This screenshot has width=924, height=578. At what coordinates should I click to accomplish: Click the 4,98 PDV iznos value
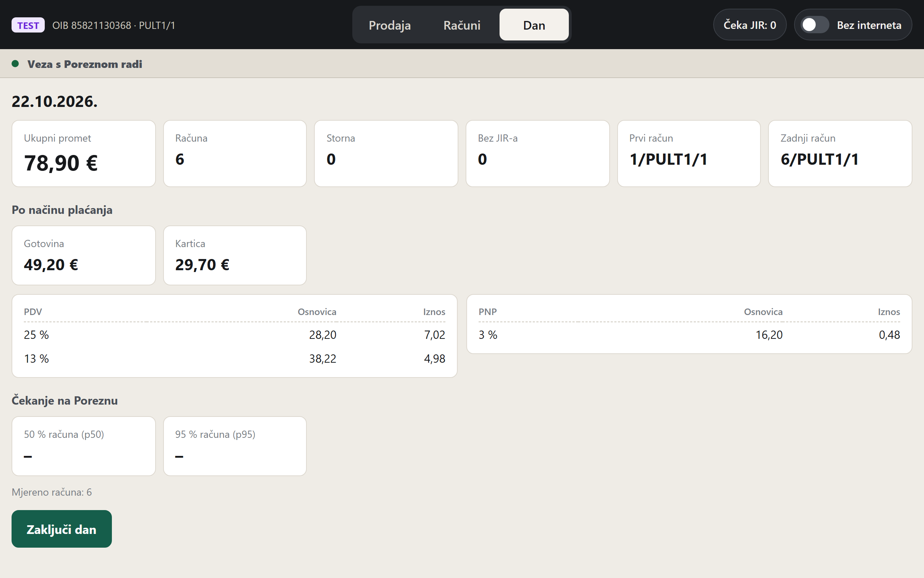[x=435, y=359]
